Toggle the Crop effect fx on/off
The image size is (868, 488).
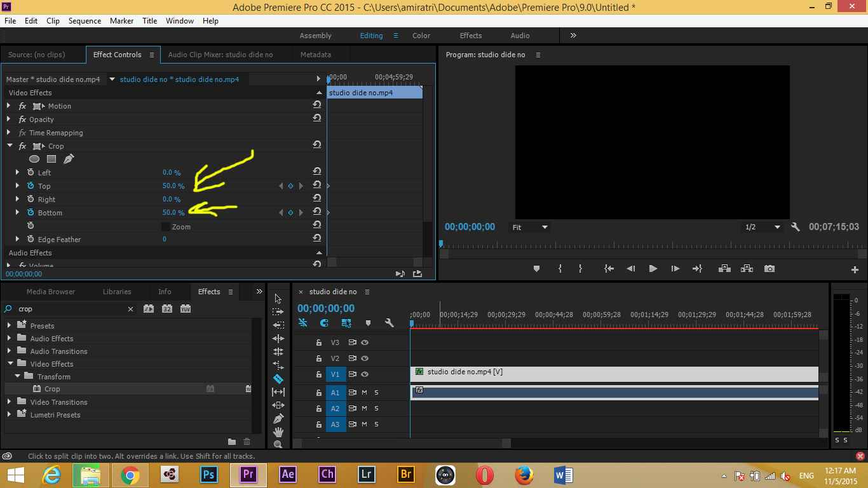[22, 146]
